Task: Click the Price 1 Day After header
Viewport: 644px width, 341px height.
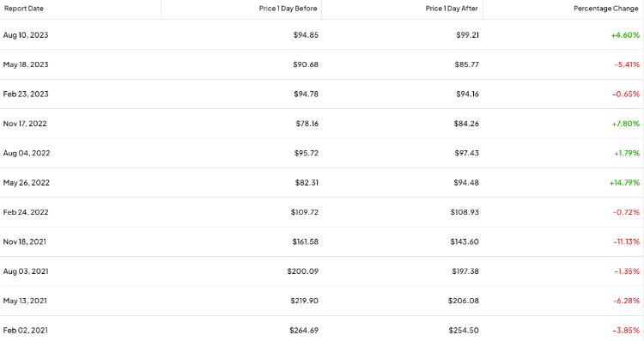Action: [452, 9]
